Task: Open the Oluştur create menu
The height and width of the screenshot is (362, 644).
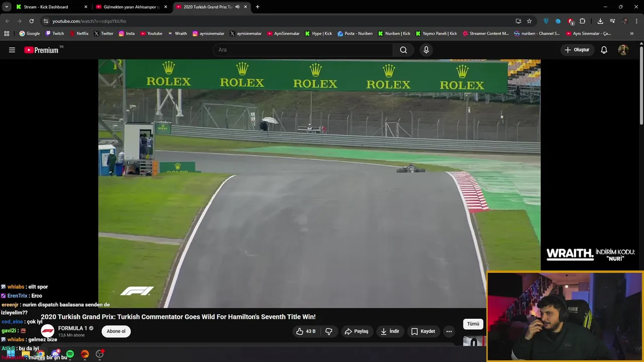Action: (577, 50)
